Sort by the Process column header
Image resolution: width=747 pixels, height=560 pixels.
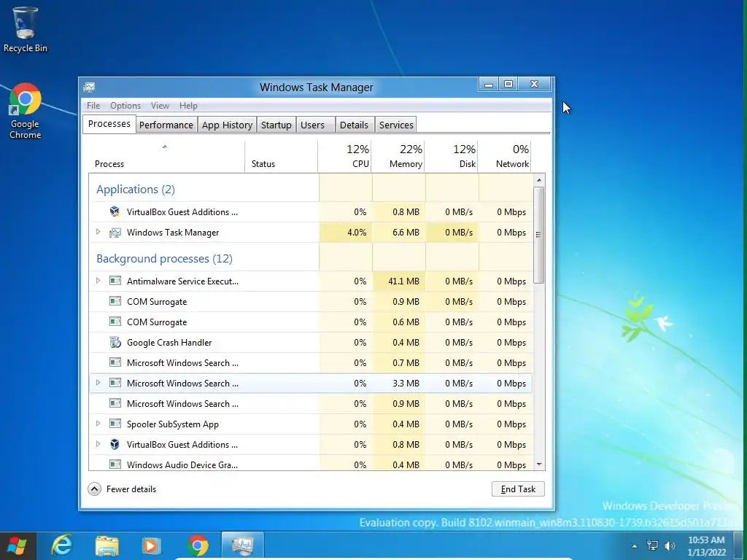[x=167, y=157]
